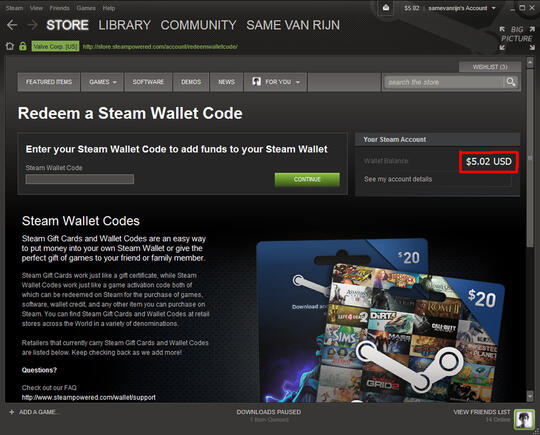Go forward with the right arrow
The image size is (540, 435).
pos(32,25)
